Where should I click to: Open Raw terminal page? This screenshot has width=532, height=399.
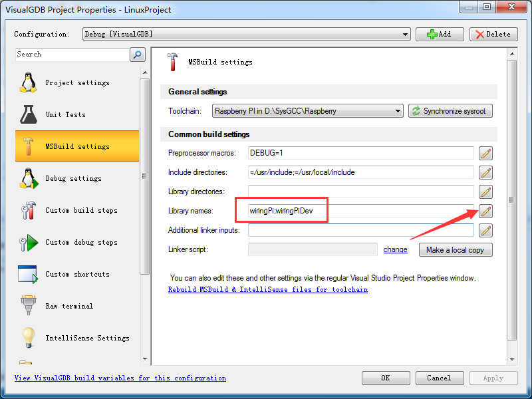69,306
